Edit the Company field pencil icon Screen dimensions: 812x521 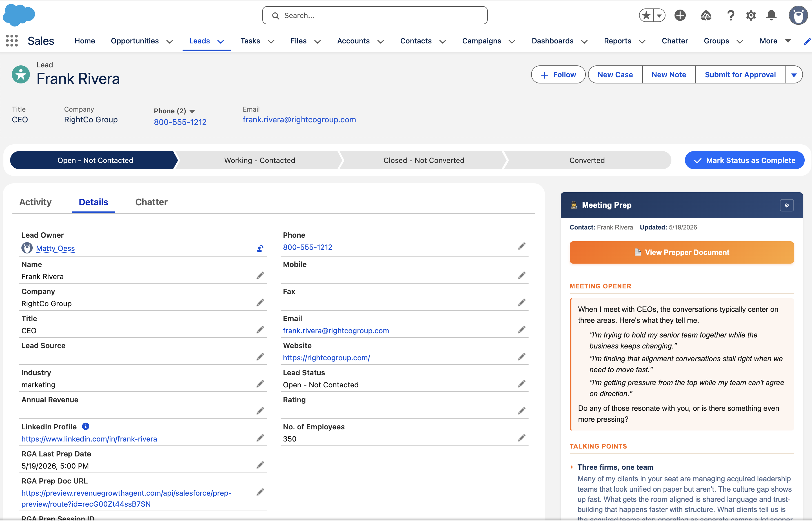pos(260,303)
